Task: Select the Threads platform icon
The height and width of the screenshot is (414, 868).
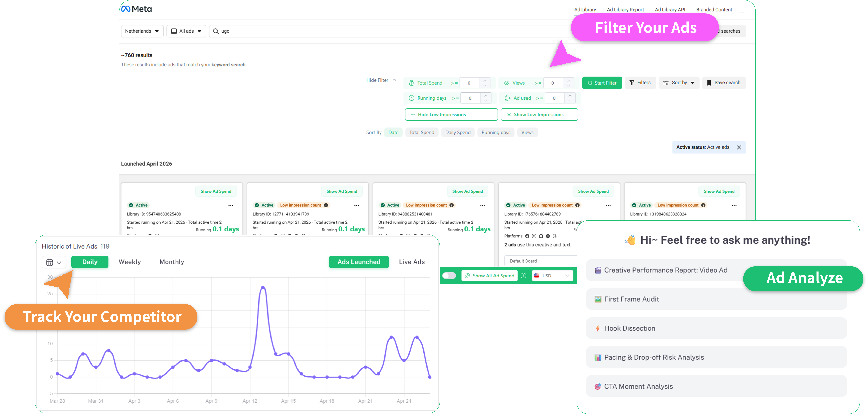Action: [x=555, y=236]
